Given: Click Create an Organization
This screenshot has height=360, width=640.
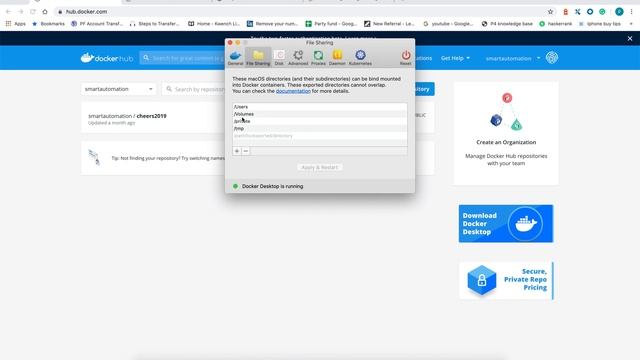Looking at the screenshot, I should (506, 142).
